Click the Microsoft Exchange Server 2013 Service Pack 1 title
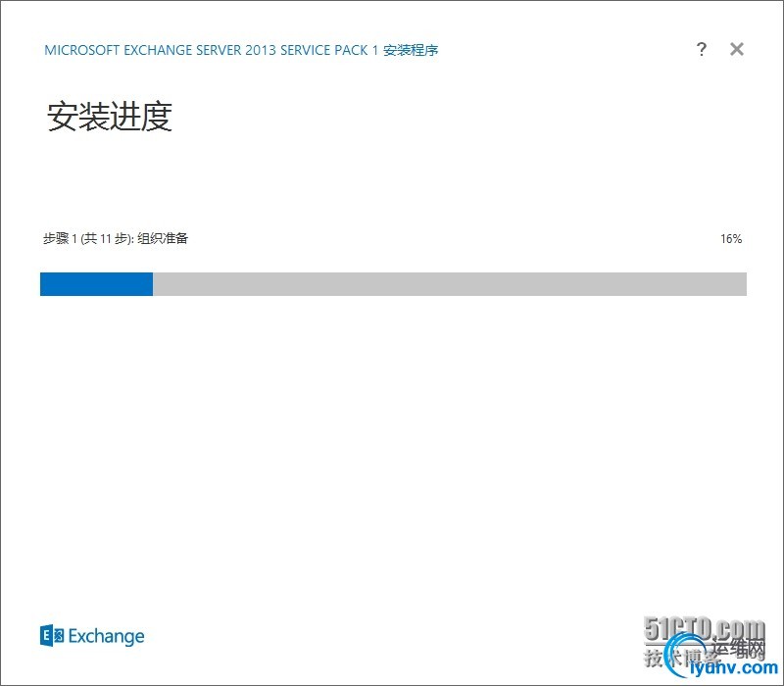This screenshot has height=686, width=784. coord(241,50)
